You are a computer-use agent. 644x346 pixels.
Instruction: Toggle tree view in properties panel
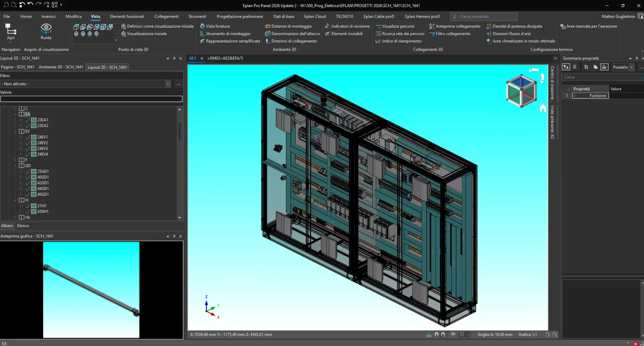point(566,67)
